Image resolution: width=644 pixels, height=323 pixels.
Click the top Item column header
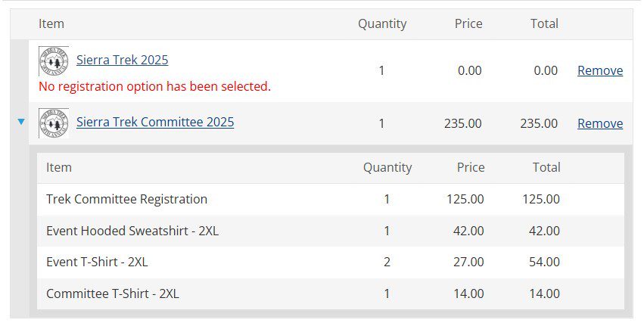pos(51,23)
